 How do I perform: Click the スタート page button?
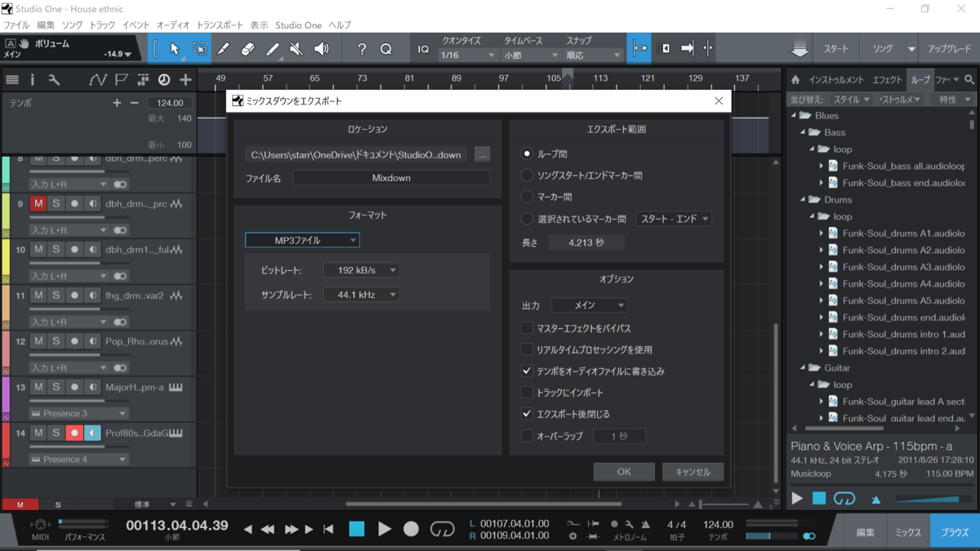(x=835, y=49)
